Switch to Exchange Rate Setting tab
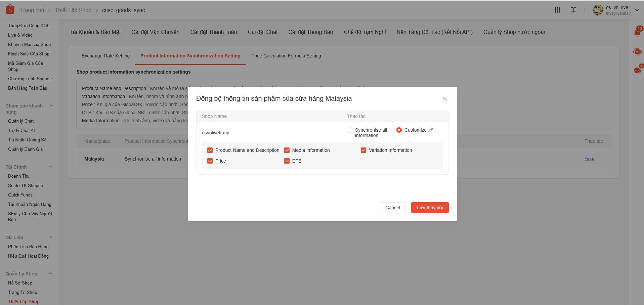The width and height of the screenshot is (644, 305). pos(105,56)
